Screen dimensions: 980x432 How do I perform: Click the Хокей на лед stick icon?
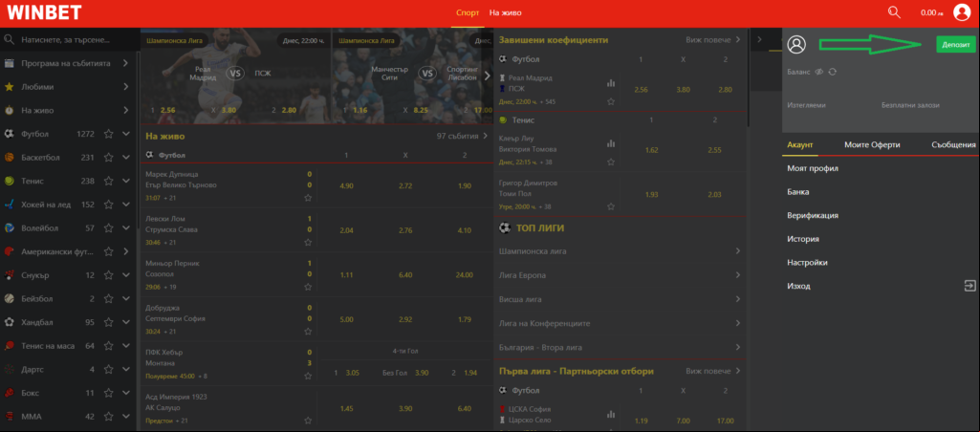(x=9, y=205)
